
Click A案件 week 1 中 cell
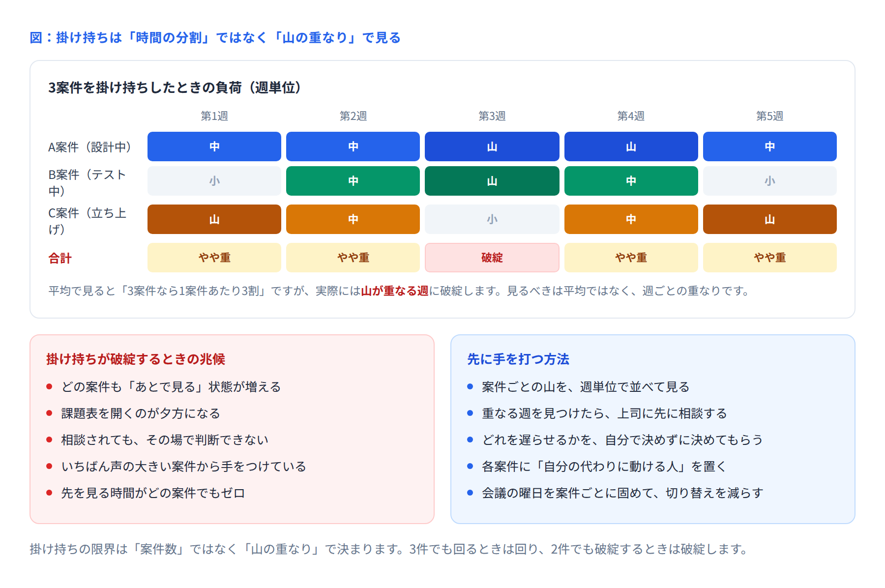(x=214, y=147)
